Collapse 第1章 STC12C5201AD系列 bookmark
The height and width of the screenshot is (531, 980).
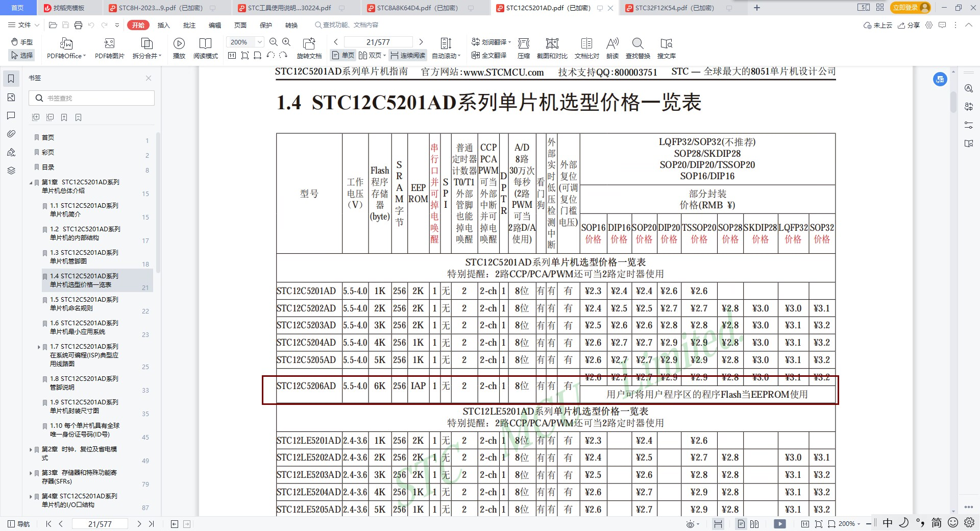(x=31, y=182)
